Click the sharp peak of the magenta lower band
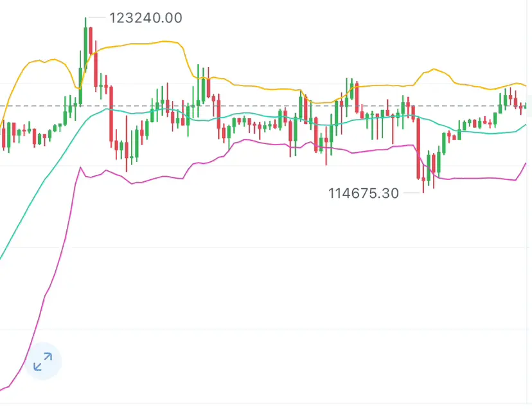 click(x=80, y=167)
